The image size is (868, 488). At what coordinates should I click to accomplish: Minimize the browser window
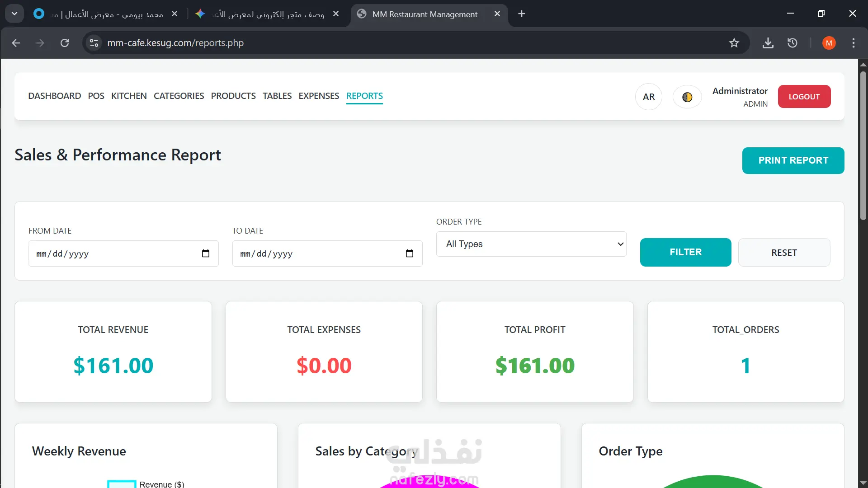(790, 14)
